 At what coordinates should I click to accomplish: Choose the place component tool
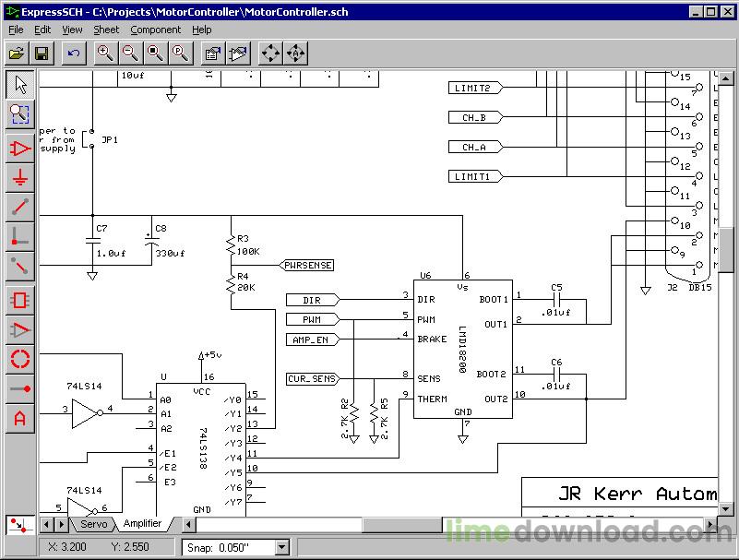20,149
